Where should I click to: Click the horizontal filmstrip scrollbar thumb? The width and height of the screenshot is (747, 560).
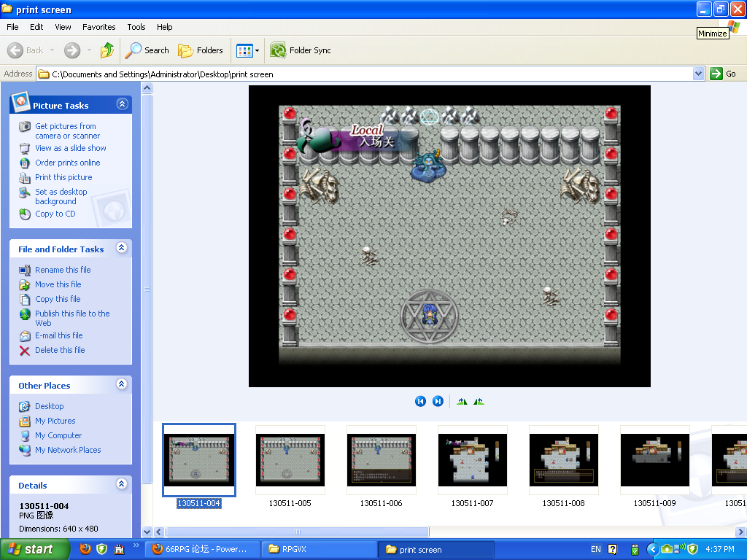(x=298, y=532)
